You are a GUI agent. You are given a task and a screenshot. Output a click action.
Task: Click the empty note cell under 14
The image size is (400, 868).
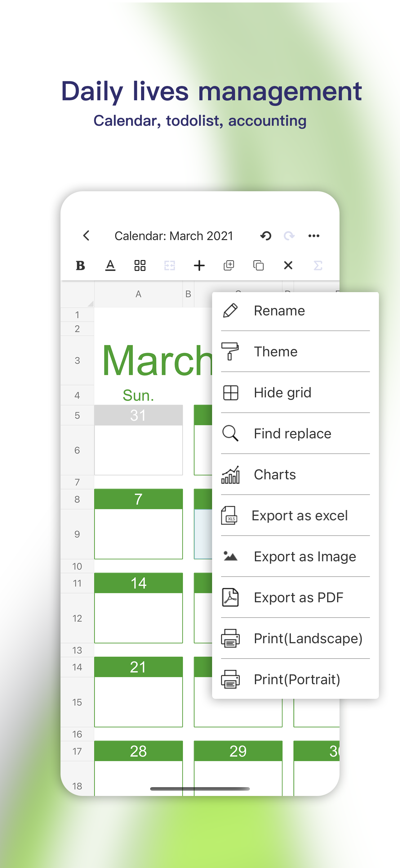point(138,618)
